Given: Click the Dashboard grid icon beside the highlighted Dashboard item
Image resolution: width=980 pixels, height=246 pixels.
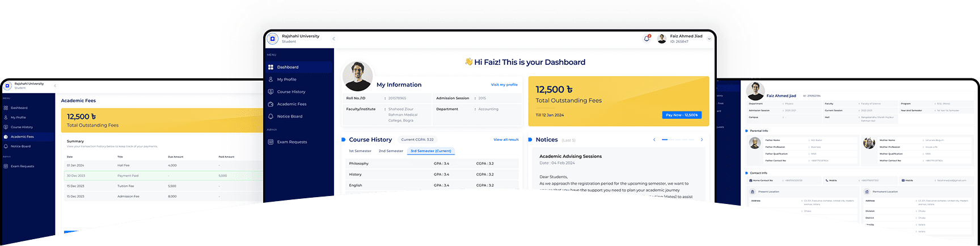Looking at the screenshot, I should coord(271,67).
